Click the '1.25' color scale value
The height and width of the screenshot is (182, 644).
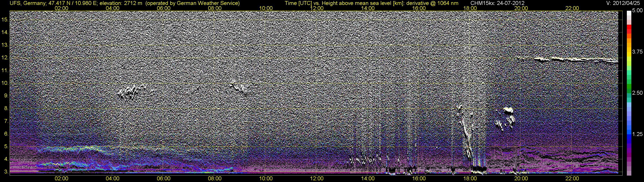pos(638,134)
